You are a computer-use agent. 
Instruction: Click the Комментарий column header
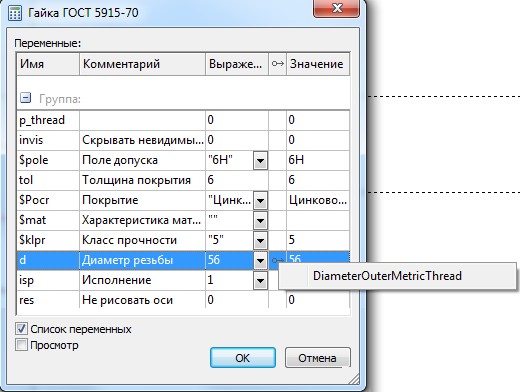click(x=142, y=64)
